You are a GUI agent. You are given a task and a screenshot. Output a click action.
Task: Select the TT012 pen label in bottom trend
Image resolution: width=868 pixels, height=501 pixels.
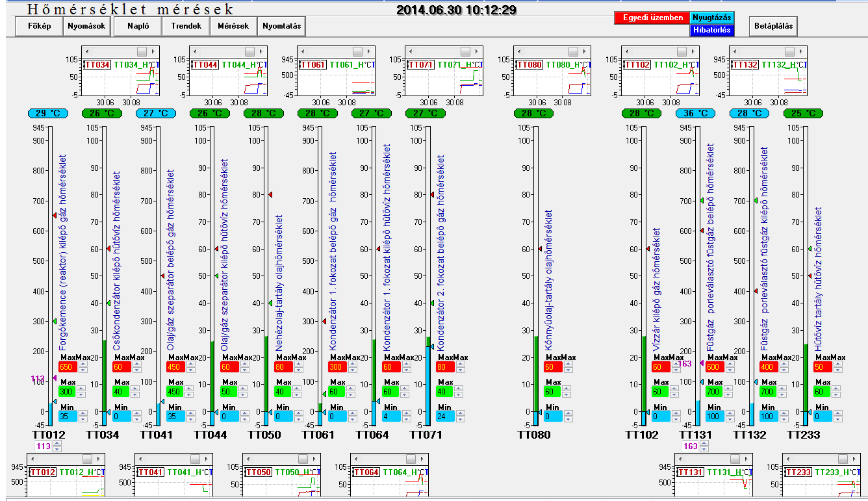(x=43, y=472)
